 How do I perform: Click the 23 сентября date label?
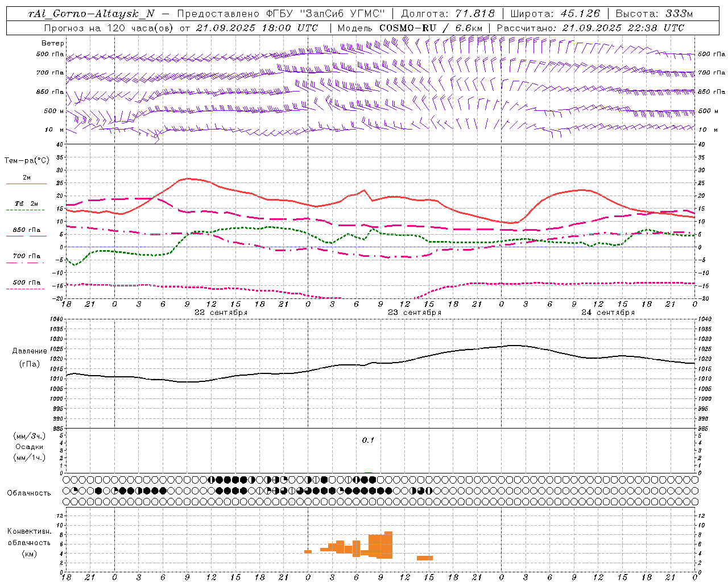(414, 313)
